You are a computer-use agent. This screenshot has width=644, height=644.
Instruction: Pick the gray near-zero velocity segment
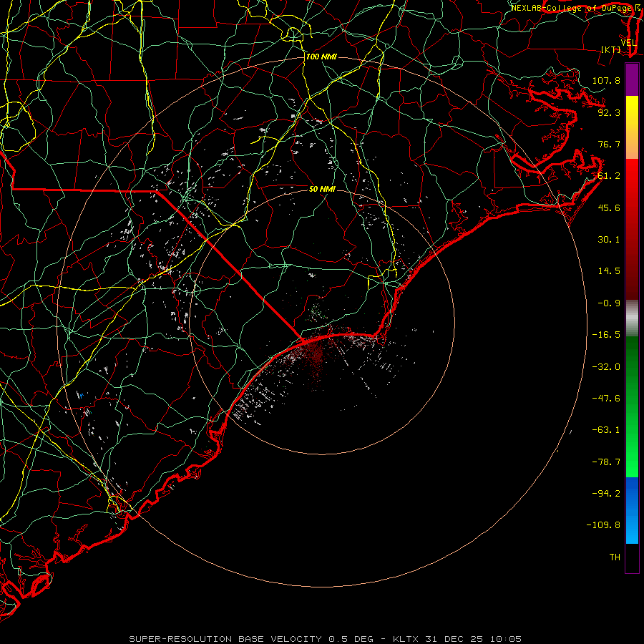632,318
